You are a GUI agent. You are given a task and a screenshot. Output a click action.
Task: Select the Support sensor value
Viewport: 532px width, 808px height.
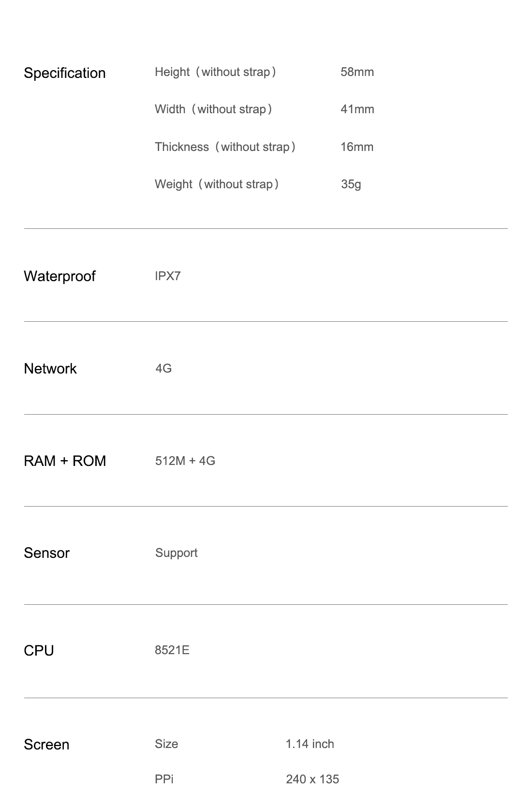[177, 553]
